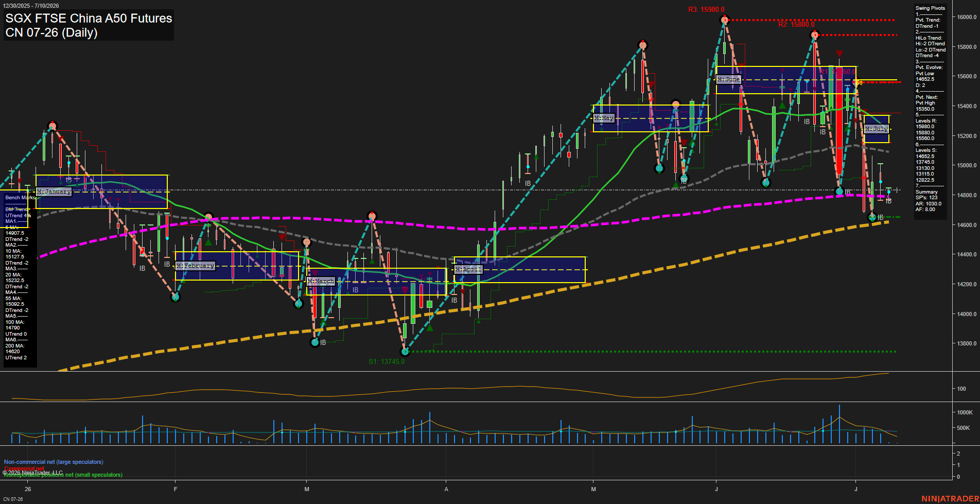Click the M:June monthly range label
Viewport: 980px width, 504px height.
tap(729, 79)
